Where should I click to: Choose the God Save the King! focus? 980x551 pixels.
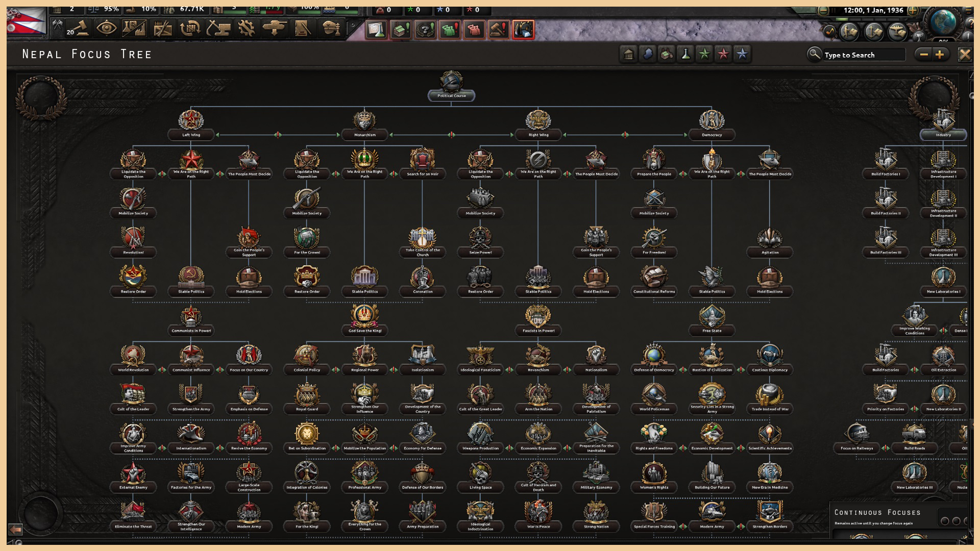click(x=364, y=321)
